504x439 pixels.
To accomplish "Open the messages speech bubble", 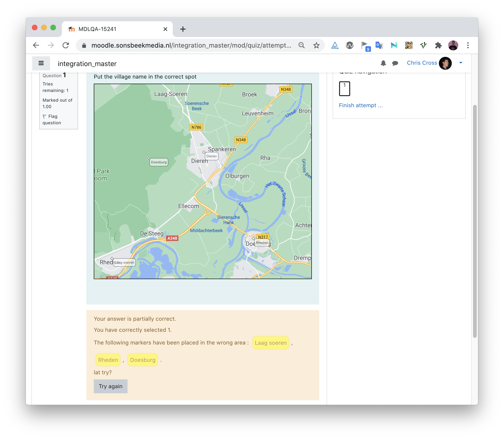I will point(395,63).
